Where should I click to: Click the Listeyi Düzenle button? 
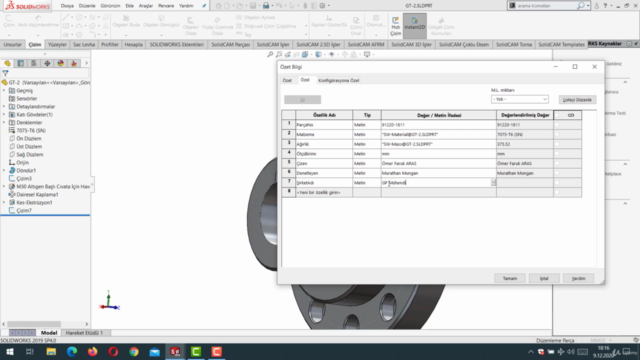(577, 100)
